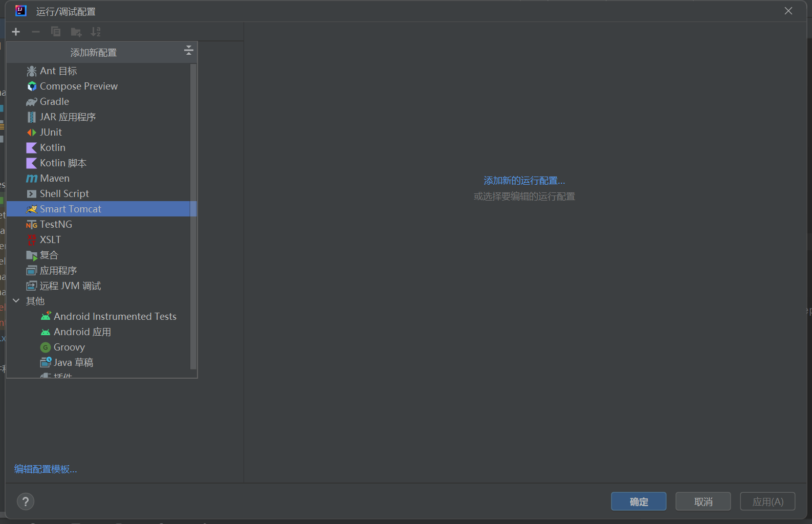Click the Android 应用 robot icon
The width and height of the screenshot is (812, 524).
point(46,332)
